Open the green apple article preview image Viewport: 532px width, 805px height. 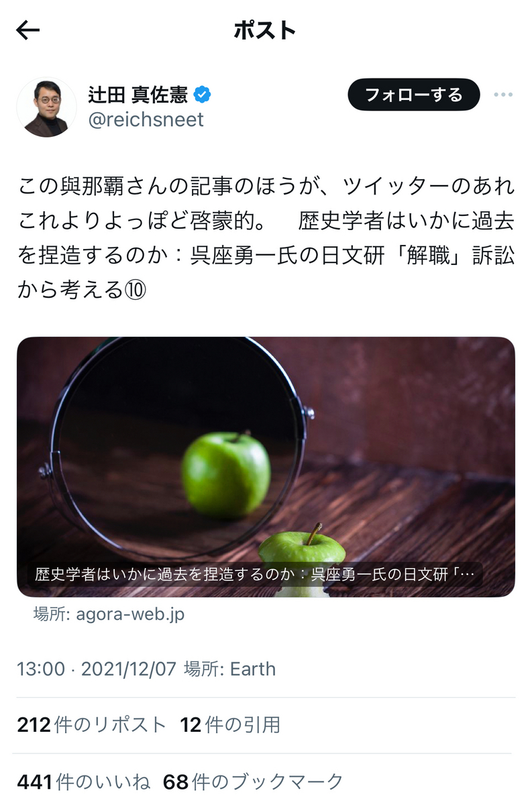click(266, 467)
